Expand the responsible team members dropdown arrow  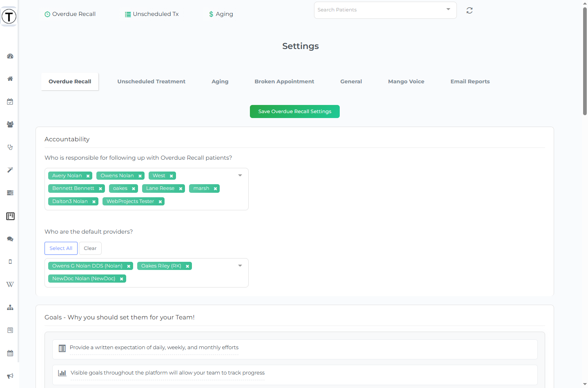[x=240, y=175]
